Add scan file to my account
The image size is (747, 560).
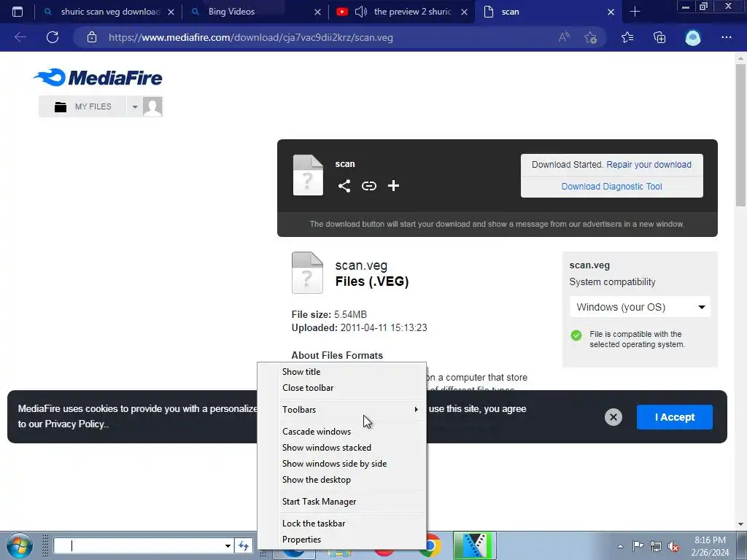click(393, 186)
